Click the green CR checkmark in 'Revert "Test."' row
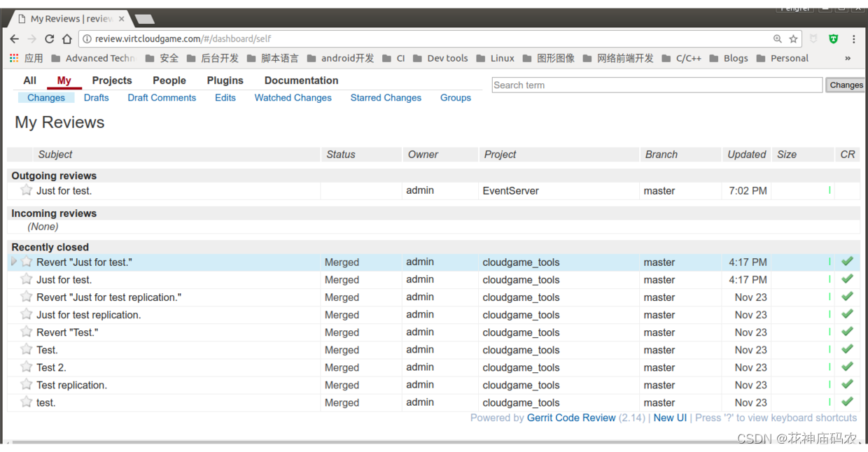Image resolution: width=868 pixels, height=452 pixels. pos(848,331)
